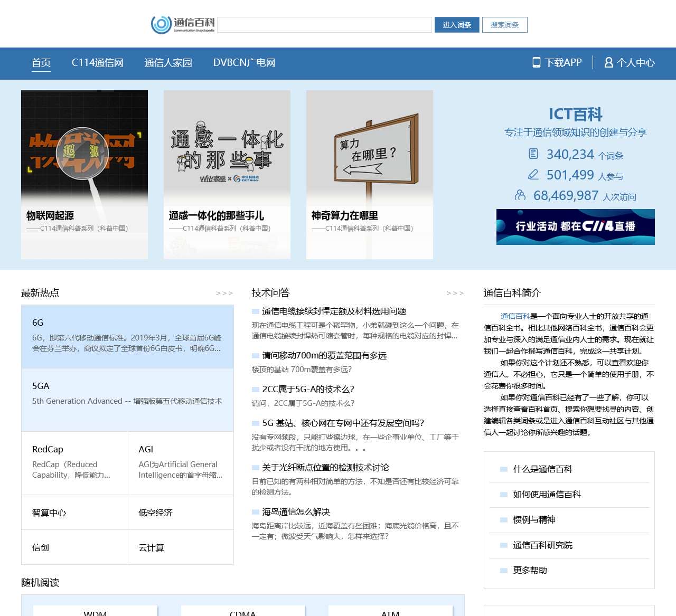
Task: Click the user icon beside 个人中心
Action: pyautogui.click(x=608, y=62)
